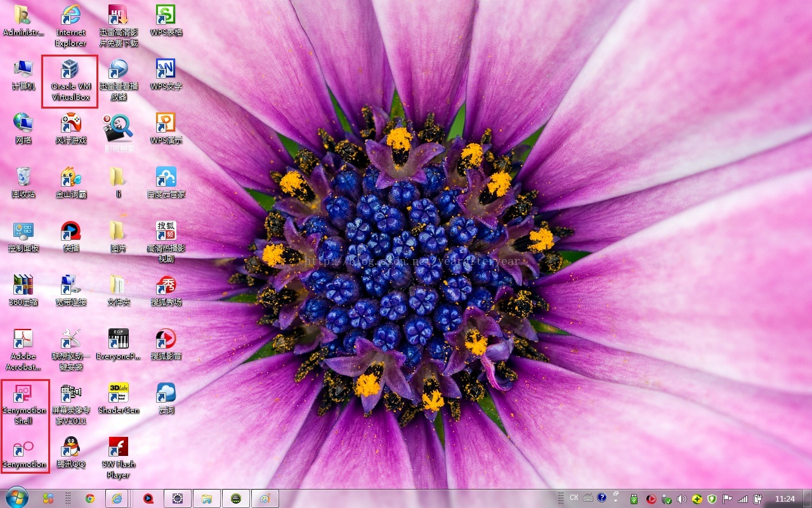Select the 云词 desktop shortcut
Screen dimensions: 812x508
pos(166,399)
